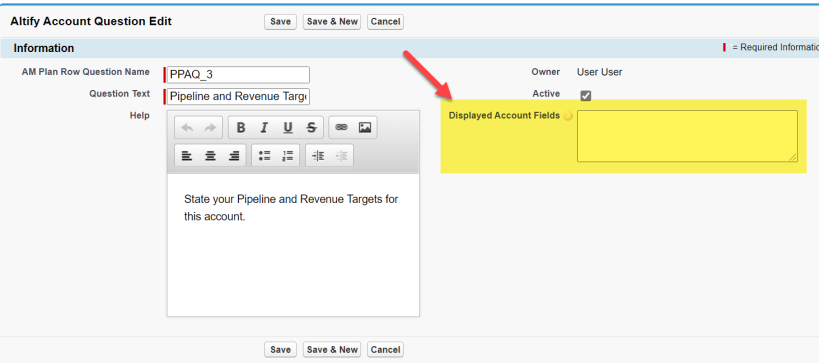The image size is (819, 364).
Task: Click the Information section header
Action: click(x=410, y=48)
